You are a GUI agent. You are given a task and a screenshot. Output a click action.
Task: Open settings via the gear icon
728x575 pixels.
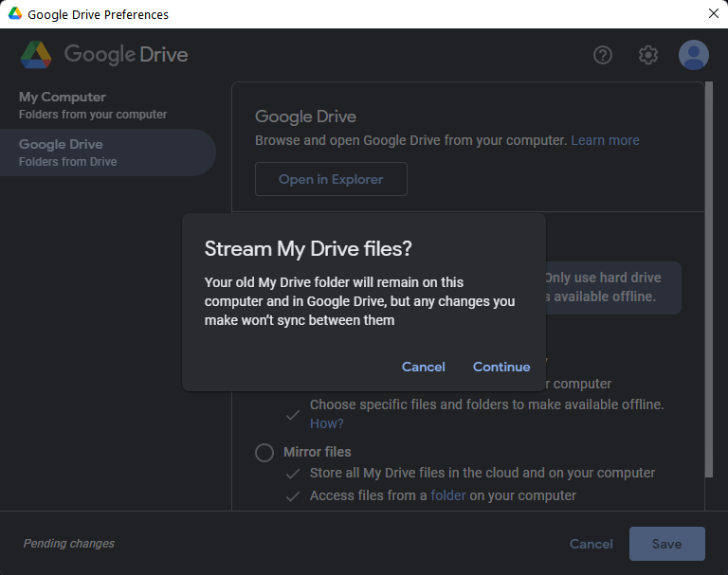click(648, 55)
